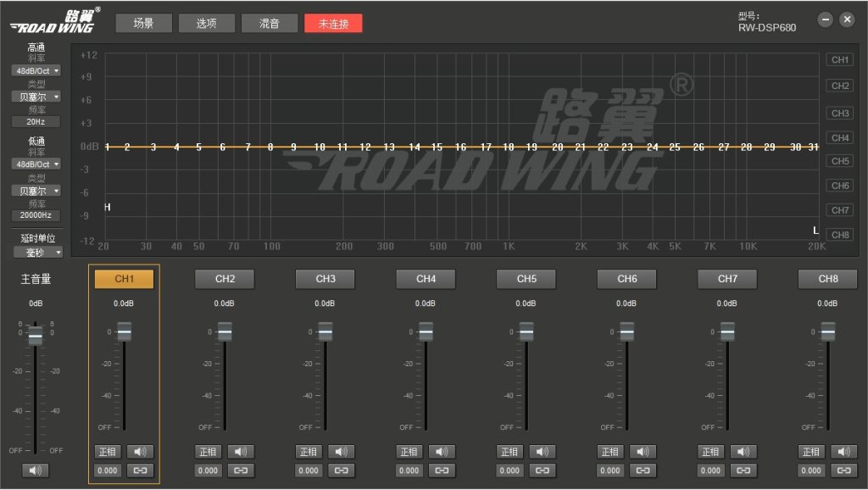Open the 混音 mixing tab
This screenshot has width=868, height=490.
(270, 23)
